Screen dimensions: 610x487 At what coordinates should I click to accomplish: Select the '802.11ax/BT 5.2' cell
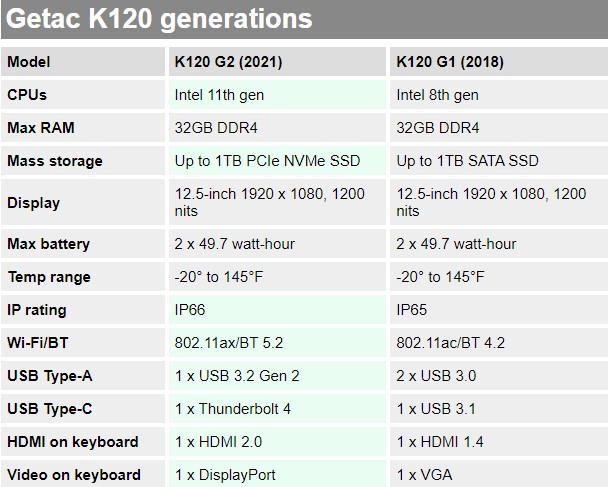pos(229,343)
